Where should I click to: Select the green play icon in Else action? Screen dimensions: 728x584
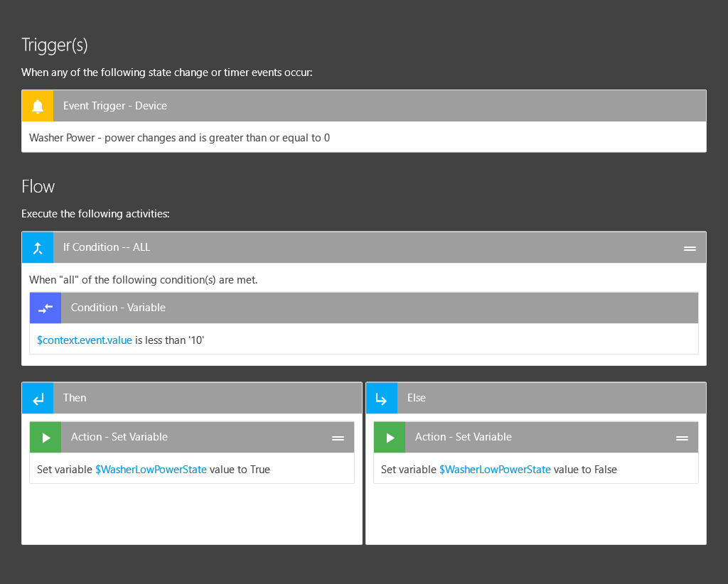pyautogui.click(x=390, y=438)
